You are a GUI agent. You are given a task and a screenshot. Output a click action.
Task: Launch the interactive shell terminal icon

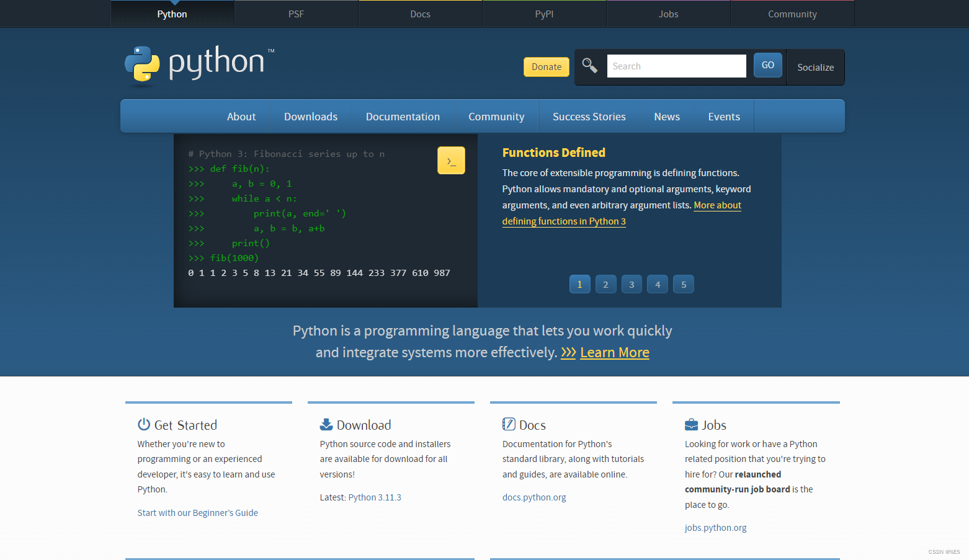[451, 161]
